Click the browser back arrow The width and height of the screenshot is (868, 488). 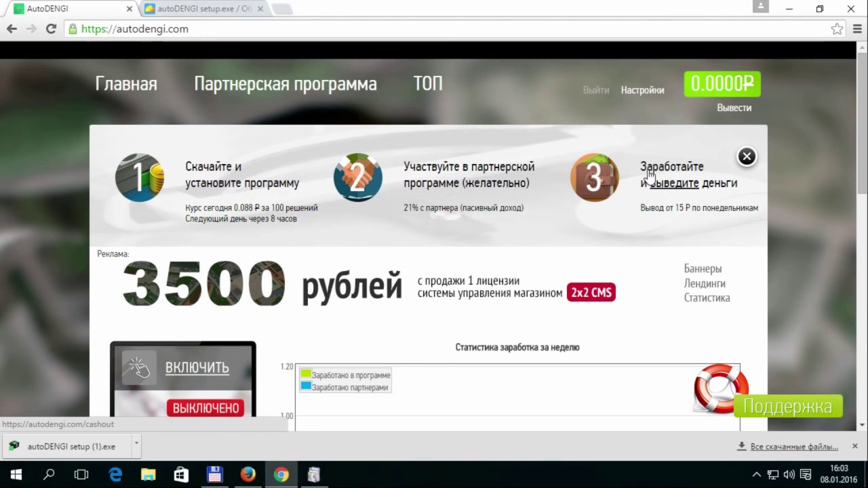coord(12,29)
